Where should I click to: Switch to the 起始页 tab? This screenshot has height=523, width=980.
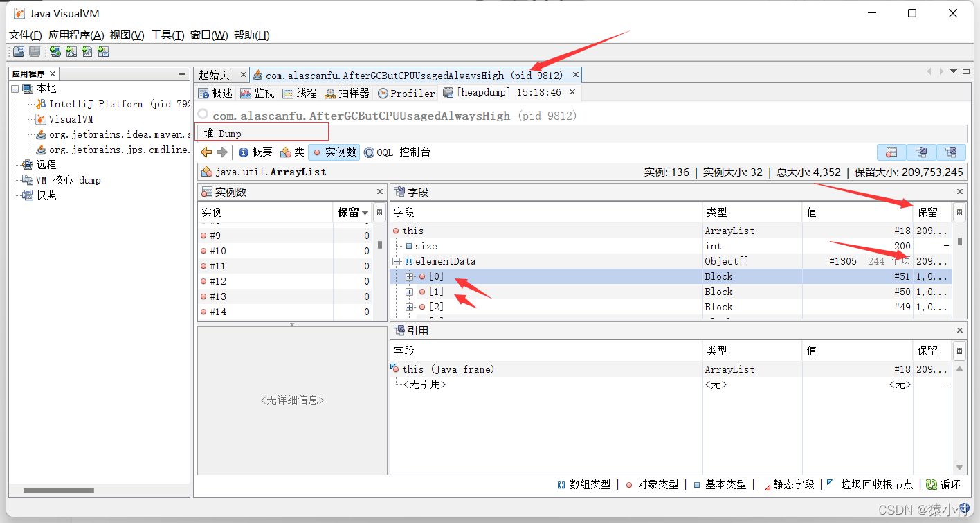215,75
